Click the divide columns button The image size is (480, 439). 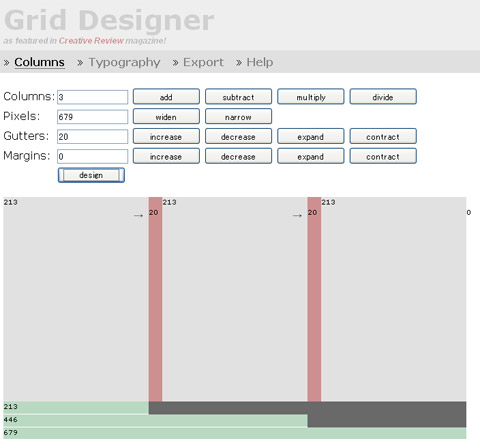(383, 97)
